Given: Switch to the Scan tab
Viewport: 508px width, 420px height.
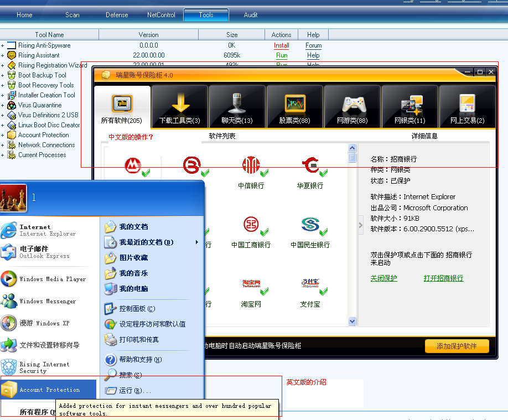Looking at the screenshot, I should pyautogui.click(x=72, y=15).
